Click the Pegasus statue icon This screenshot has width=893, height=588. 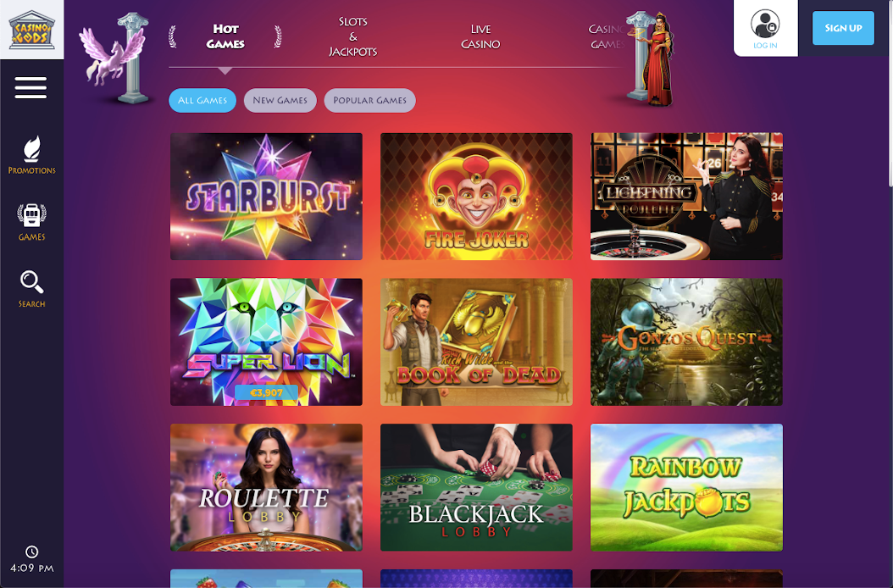point(115,57)
